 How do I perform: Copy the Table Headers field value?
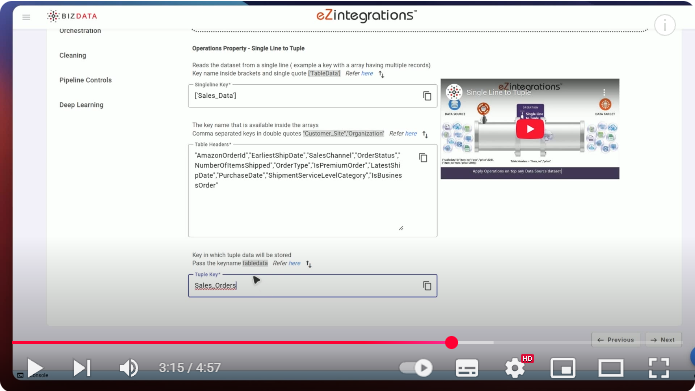[423, 158]
